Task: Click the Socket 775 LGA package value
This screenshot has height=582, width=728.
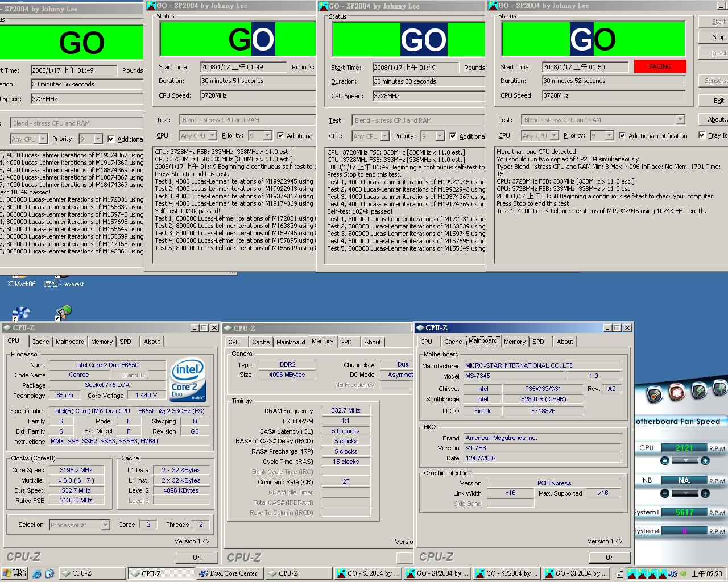Action: (107, 385)
